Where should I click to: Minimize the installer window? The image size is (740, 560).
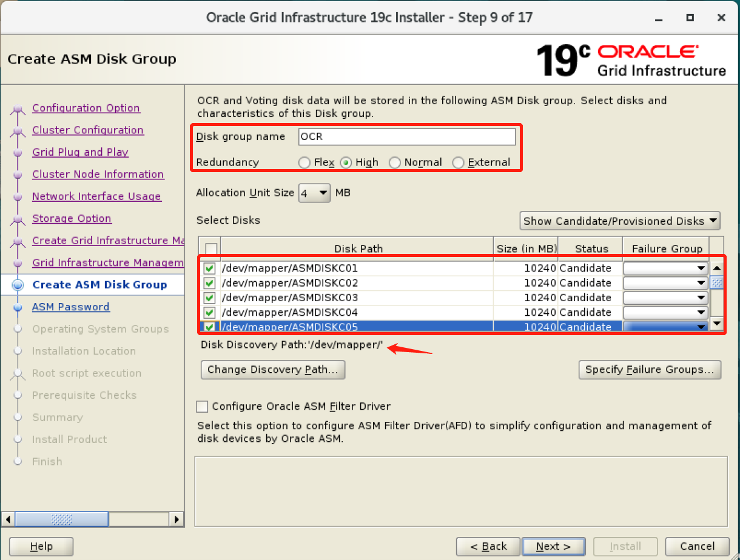(658, 18)
